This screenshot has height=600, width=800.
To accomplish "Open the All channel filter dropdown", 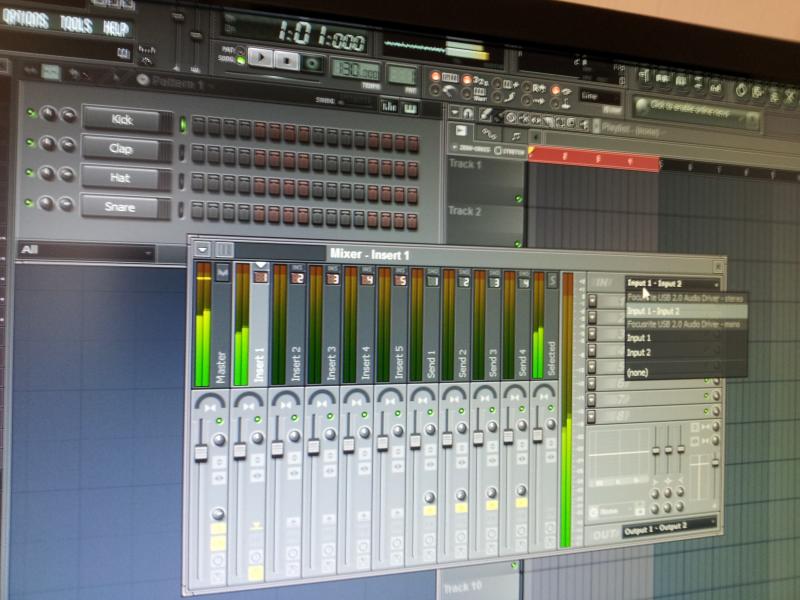I will coord(86,251).
